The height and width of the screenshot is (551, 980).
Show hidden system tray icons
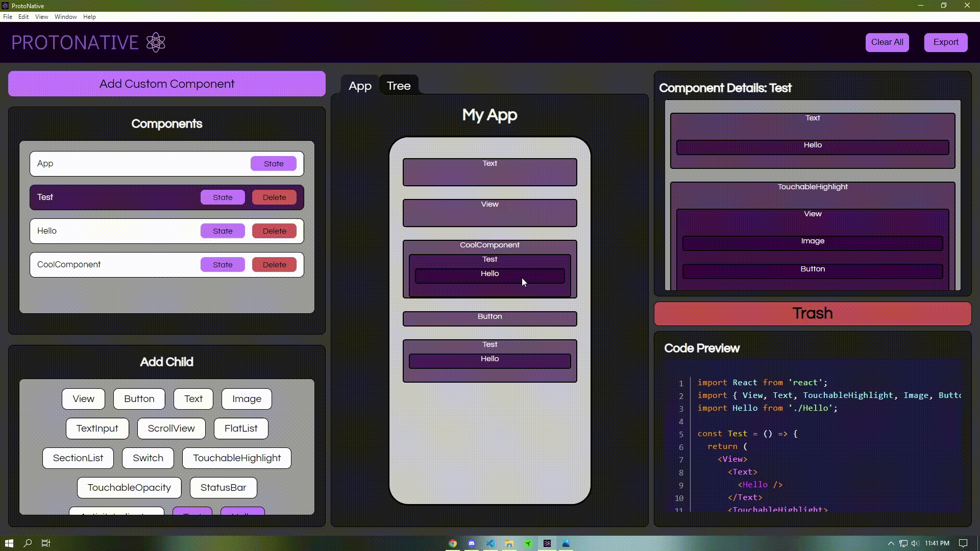click(891, 543)
